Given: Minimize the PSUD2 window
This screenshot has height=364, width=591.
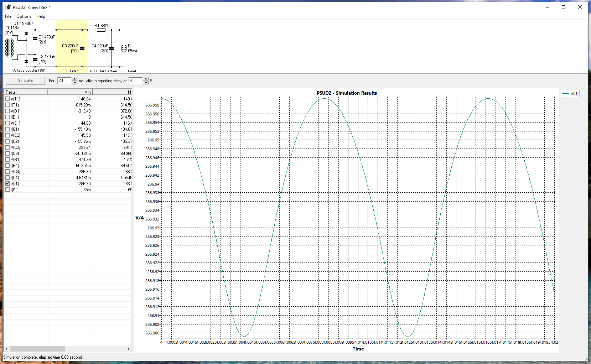Looking at the screenshot, I should [548, 7].
